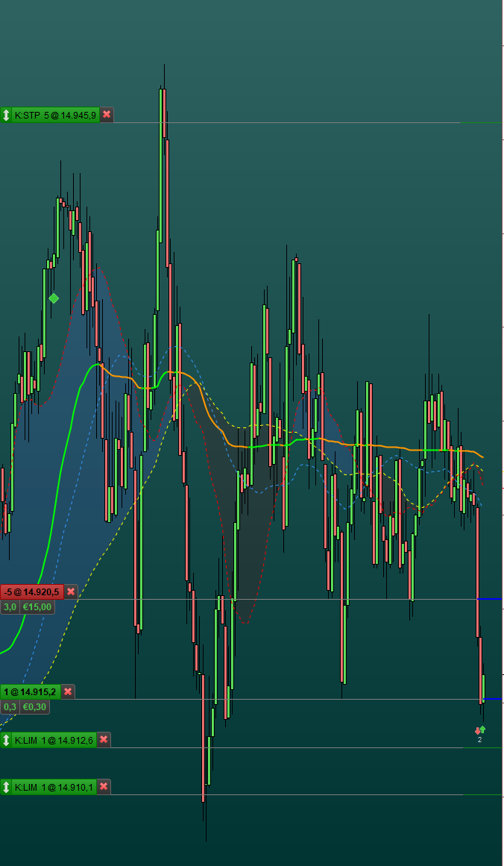Select the K:STP 5 @ 14.945,9 order label
This screenshot has width=504, height=866.
[x=56, y=115]
